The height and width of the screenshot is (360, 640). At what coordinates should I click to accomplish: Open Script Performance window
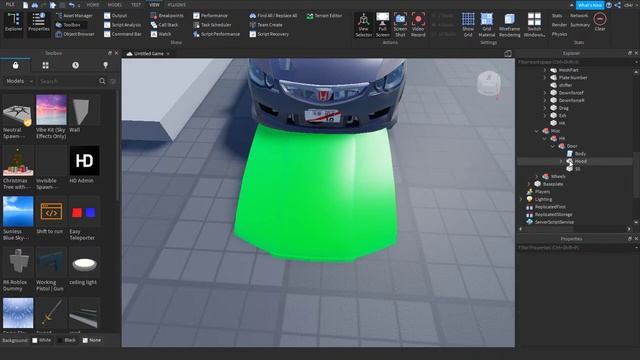click(216, 34)
